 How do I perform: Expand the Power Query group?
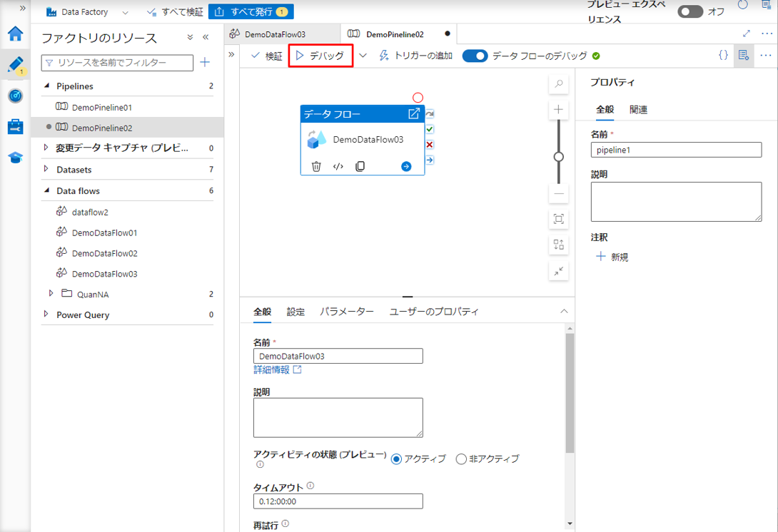(46, 314)
